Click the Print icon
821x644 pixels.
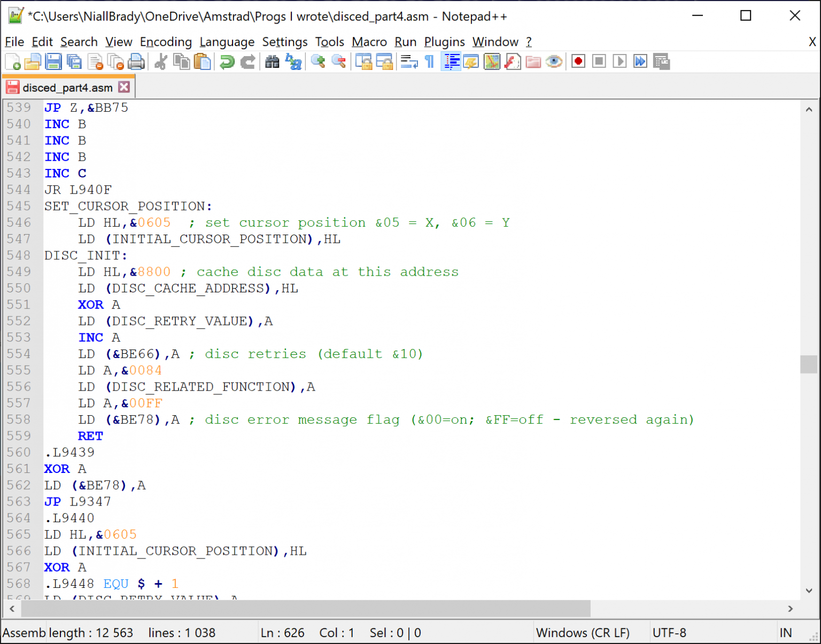point(136,61)
